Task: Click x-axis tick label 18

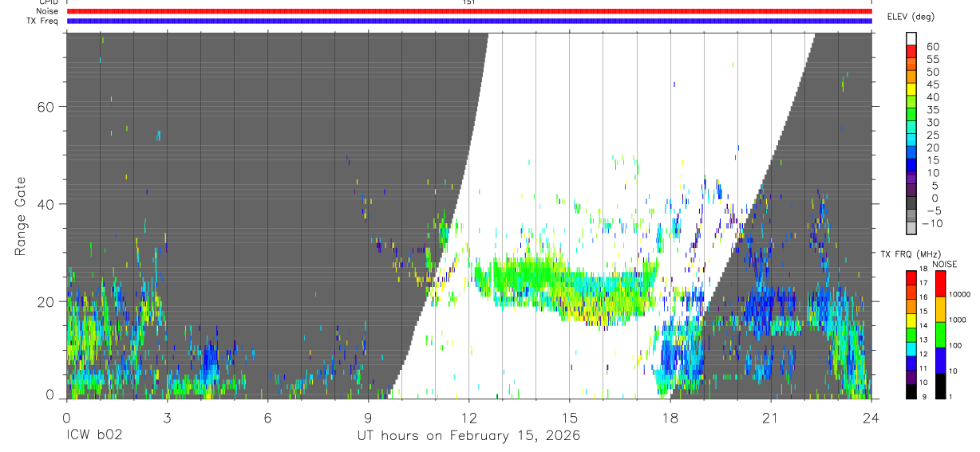Action: point(670,418)
